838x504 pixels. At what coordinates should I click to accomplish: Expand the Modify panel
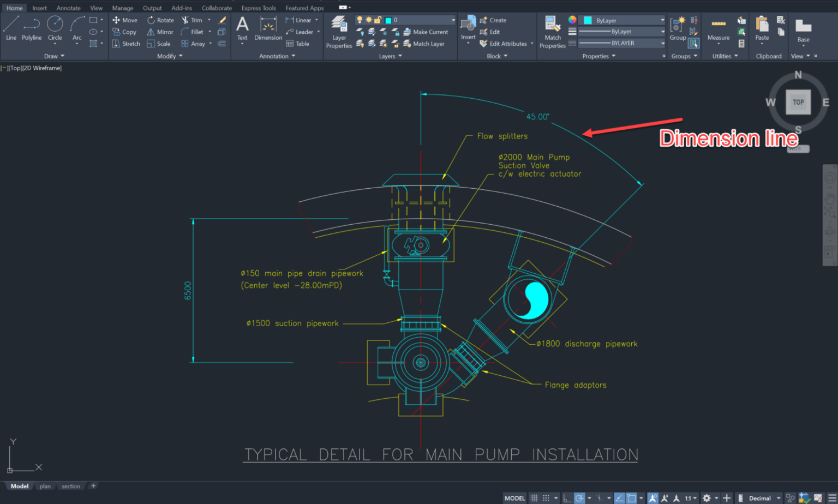(x=170, y=56)
